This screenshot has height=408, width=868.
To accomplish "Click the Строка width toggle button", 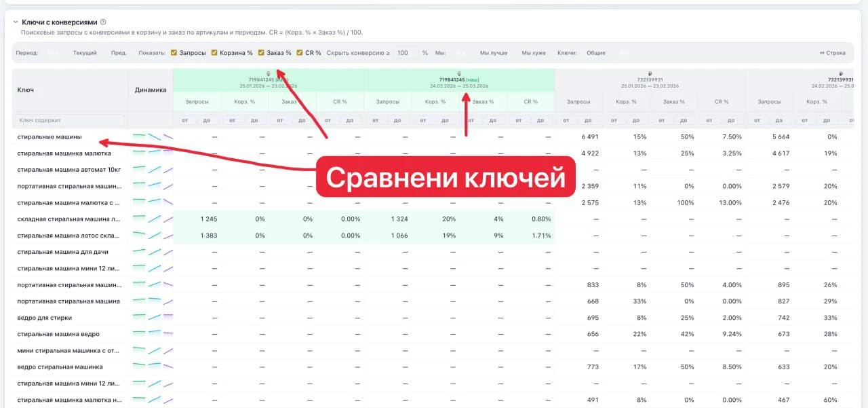I will click(833, 52).
